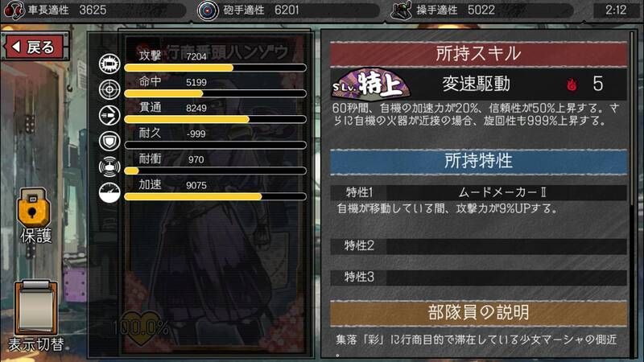Select the 耐衝 impact resistance icon
644x362 pixels.
[109, 167]
